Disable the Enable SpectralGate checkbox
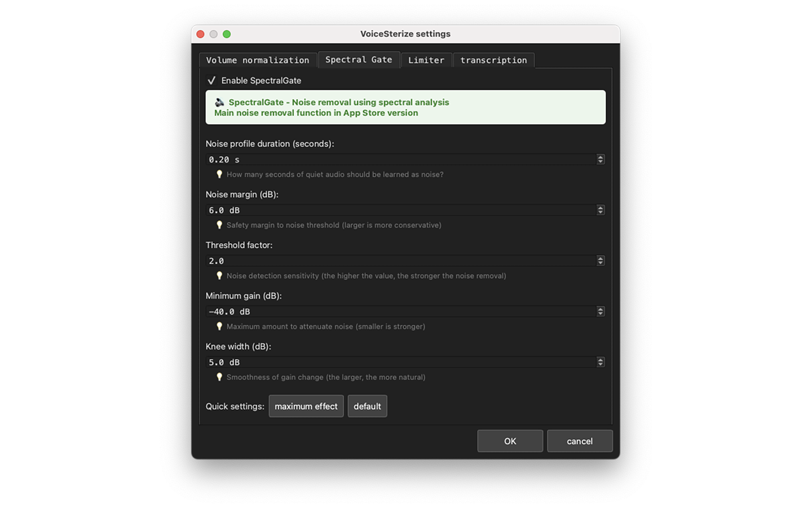The image size is (812, 508). pos(211,80)
